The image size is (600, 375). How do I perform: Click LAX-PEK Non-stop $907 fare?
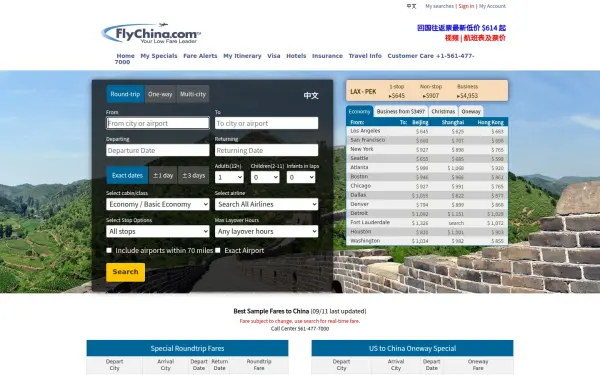coord(431,96)
